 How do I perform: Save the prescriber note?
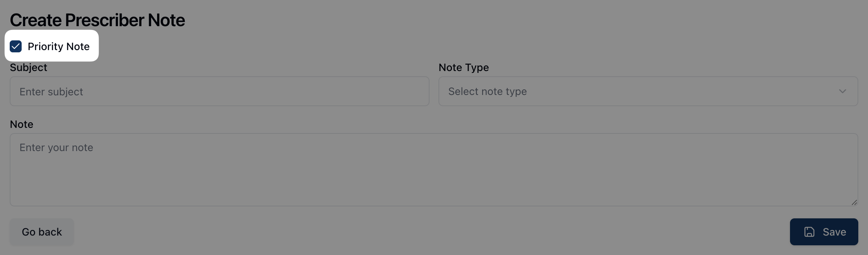pyautogui.click(x=824, y=232)
